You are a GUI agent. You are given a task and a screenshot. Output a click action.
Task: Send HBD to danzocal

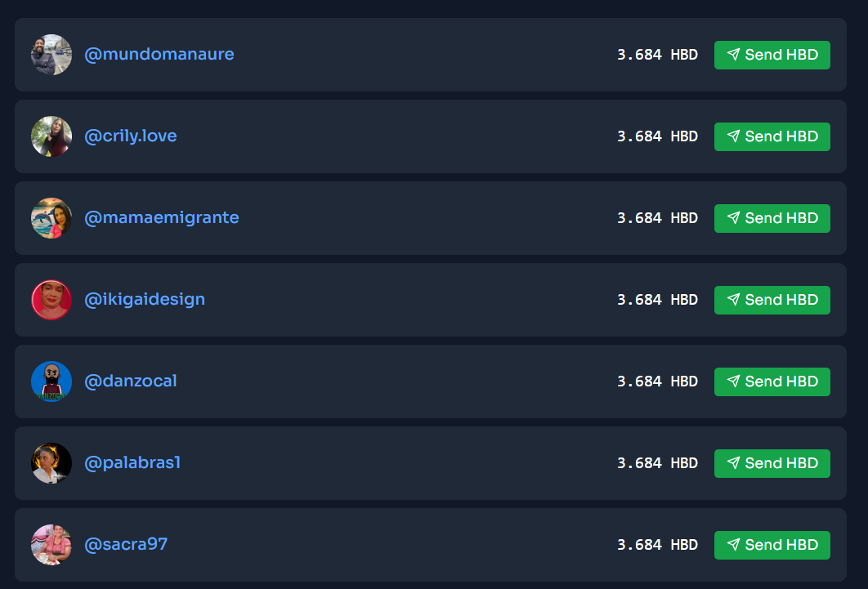click(x=772, y=382)
